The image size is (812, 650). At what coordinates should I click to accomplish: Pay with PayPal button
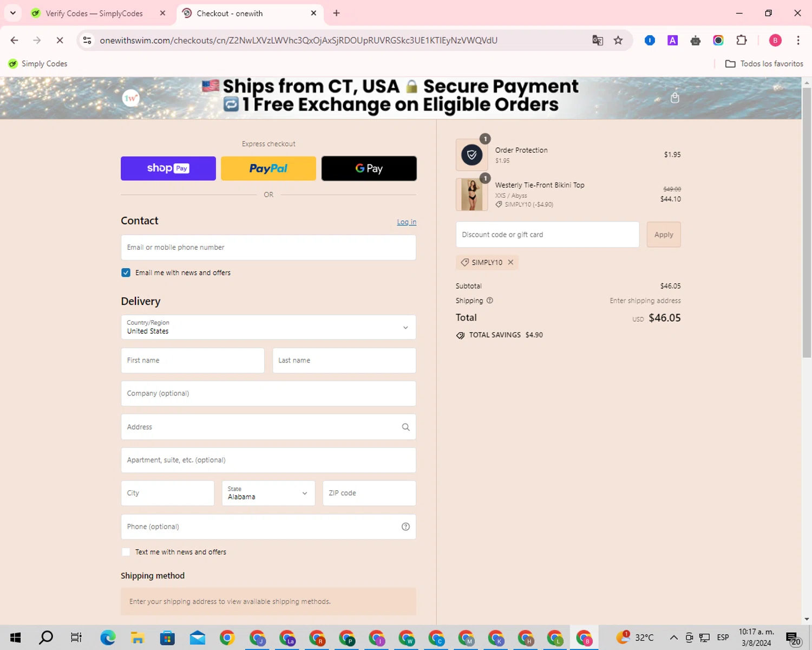[x=269, y=168]
